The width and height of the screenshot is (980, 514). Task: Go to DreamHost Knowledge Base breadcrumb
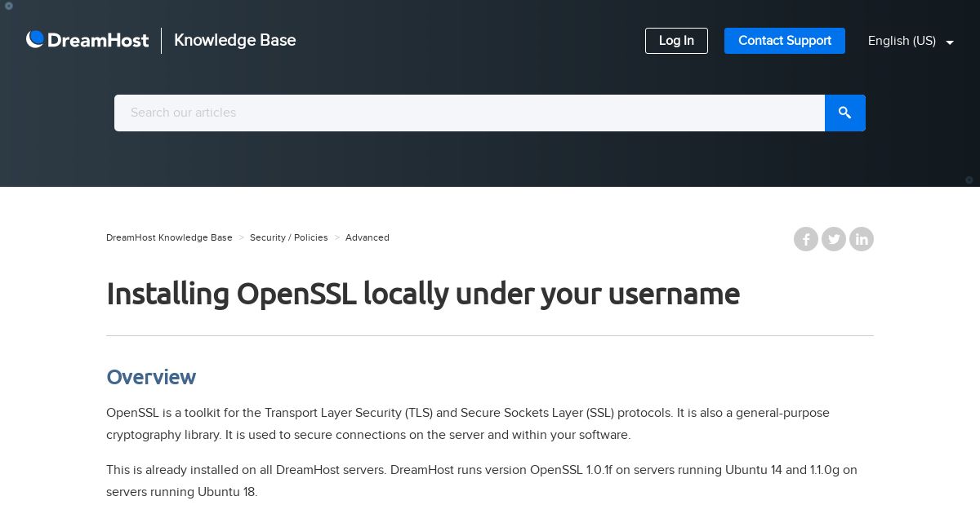[x=169, y=237]
